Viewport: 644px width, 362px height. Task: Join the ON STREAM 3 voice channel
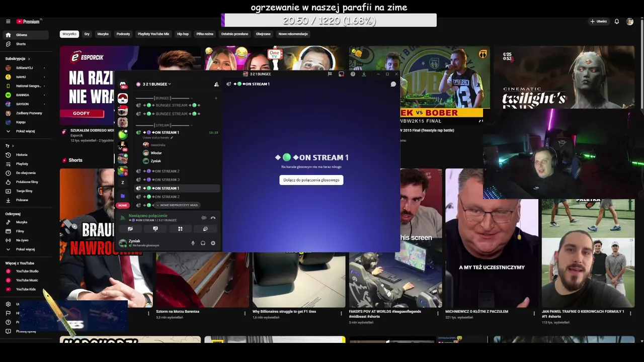point(177,179)
